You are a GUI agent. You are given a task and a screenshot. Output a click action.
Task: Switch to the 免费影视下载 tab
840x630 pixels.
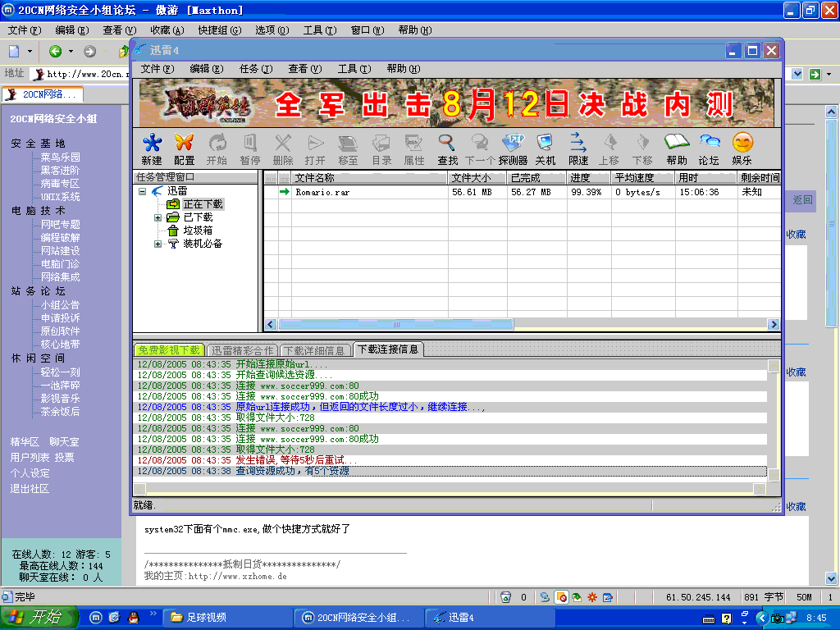click(x=169, y=349)
